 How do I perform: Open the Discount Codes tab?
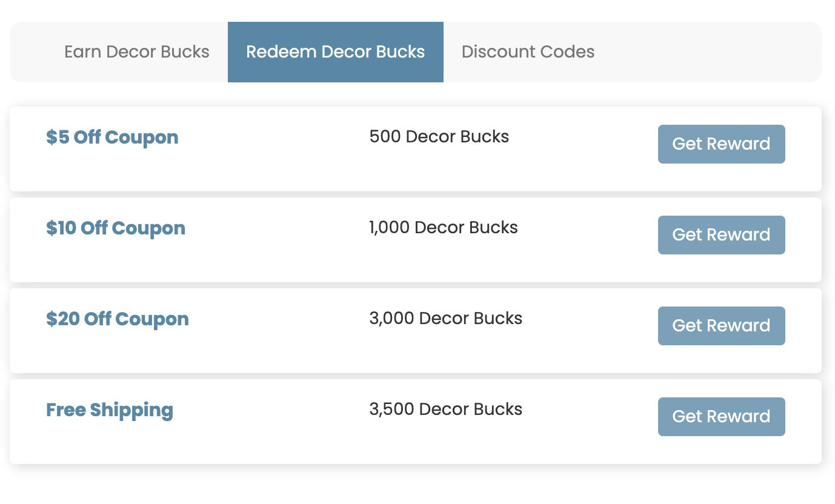pyautogui.click(x=528, y=52)
